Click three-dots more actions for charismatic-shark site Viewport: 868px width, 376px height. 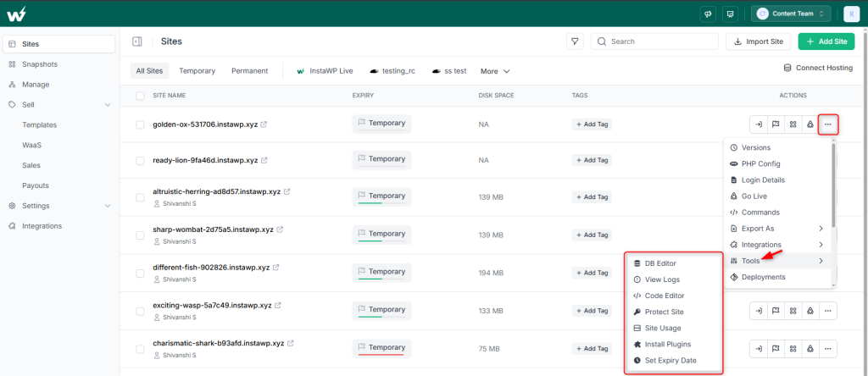(828, 349)
